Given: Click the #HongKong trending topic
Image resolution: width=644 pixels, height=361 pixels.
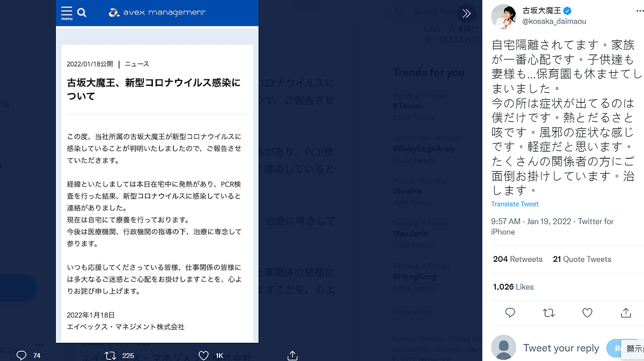Looking at the screenshot, I should pyautogui.click(x=414, y=277).
